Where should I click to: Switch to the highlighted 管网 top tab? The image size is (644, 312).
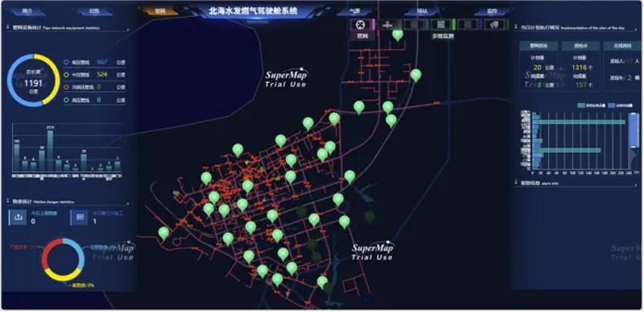(x=160, y=11)
